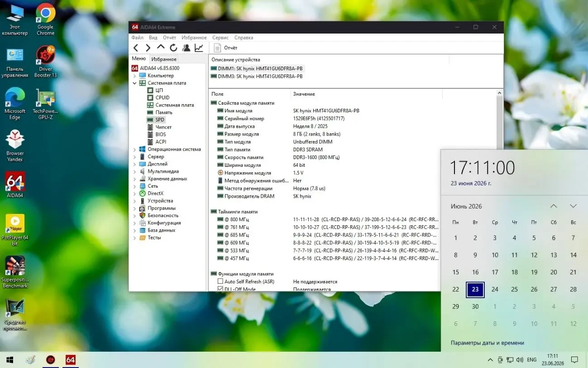Open Google Chrome desktop shortcut
The width and height of the screenshot is (588, 368).
click(45, 20)
